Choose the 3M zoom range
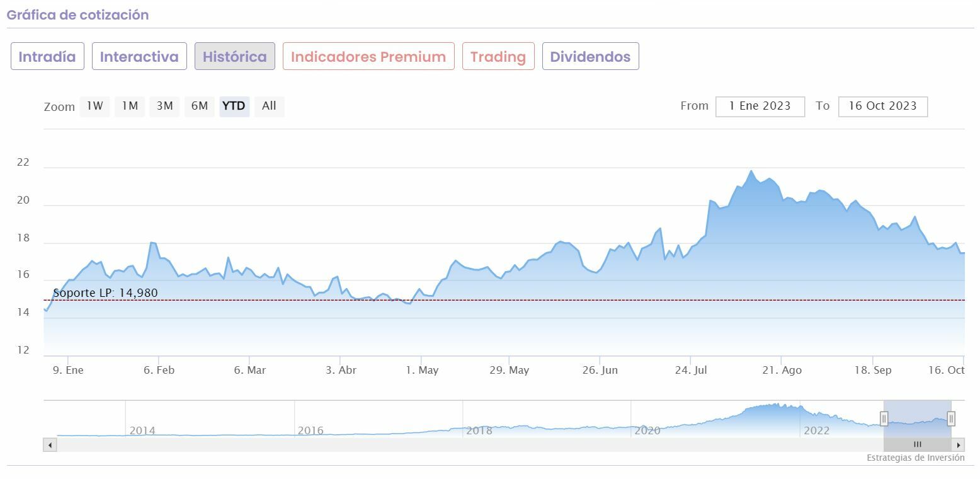This screenshot has width=980, height=479. 164,107
